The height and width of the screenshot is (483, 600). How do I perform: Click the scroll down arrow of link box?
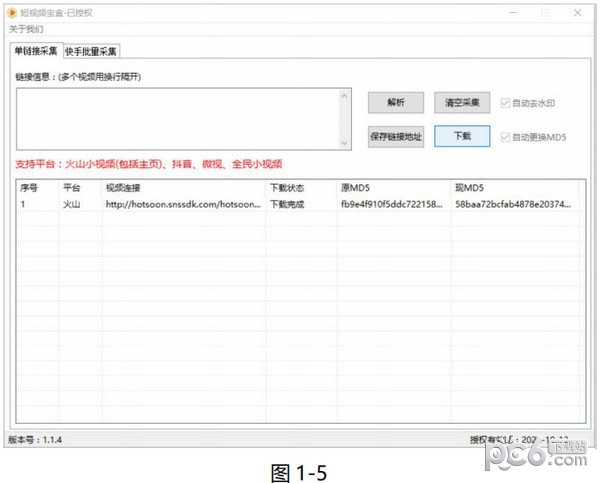(344, 143)
